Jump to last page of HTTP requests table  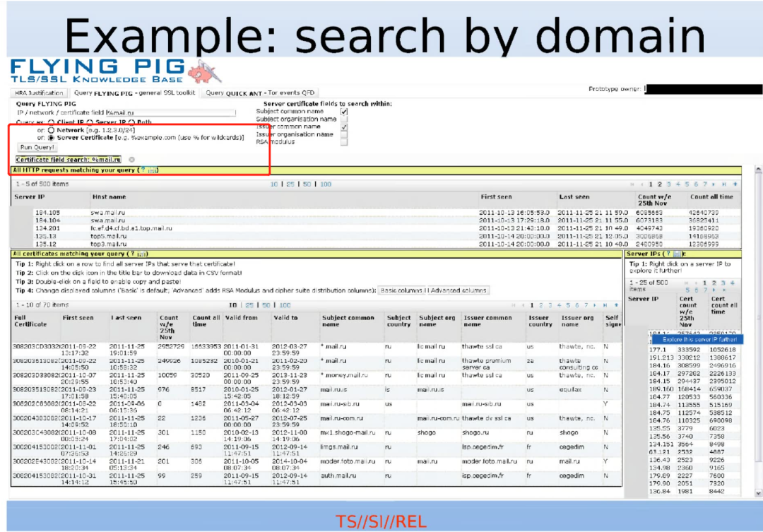pyautogui.click(x=724, y=184)
